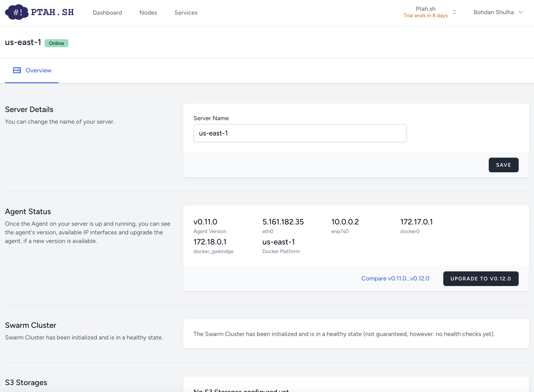Viewport: 534px width, 392px height.
Task: Click the Bohdan Shulha account name
Action: pyautogui.click(x=494, y=12)
